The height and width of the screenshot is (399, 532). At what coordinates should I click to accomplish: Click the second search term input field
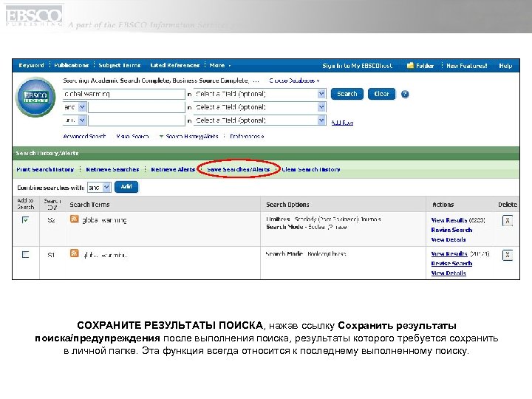coord(137,107)
